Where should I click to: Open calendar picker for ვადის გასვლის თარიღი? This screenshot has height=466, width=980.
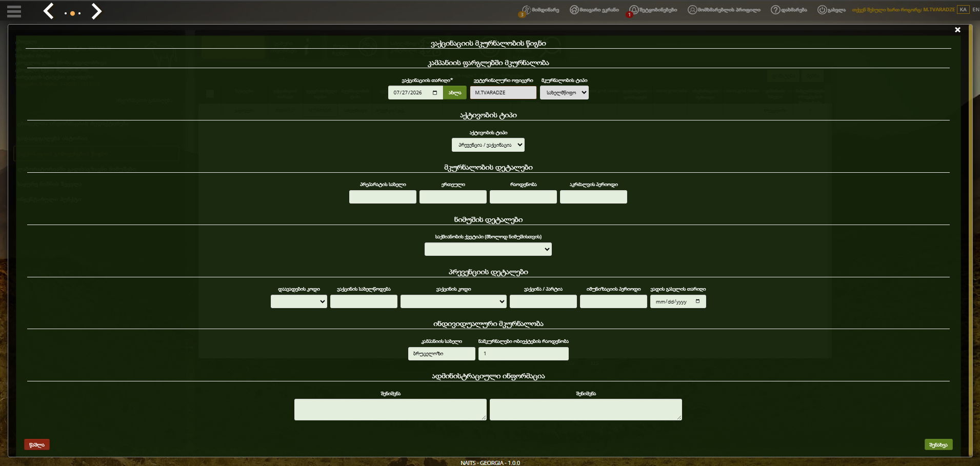tap(697, 301)
